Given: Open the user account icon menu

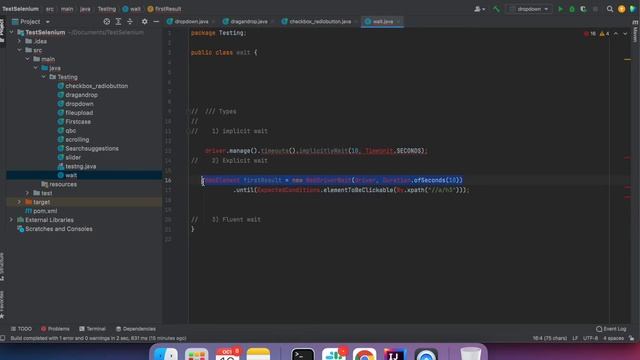Looking at the screenshot, I should (x=479, y=9).
